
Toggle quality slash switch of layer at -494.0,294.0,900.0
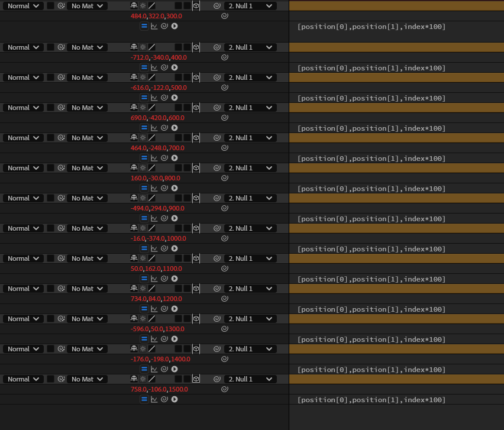point(151,198)
